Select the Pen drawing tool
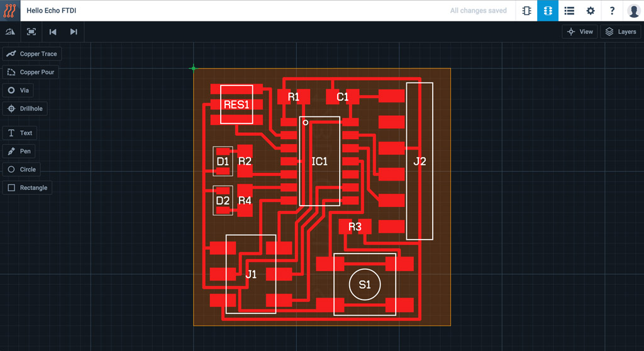Screen dimensions: 644x351 (x=18, y=151)
